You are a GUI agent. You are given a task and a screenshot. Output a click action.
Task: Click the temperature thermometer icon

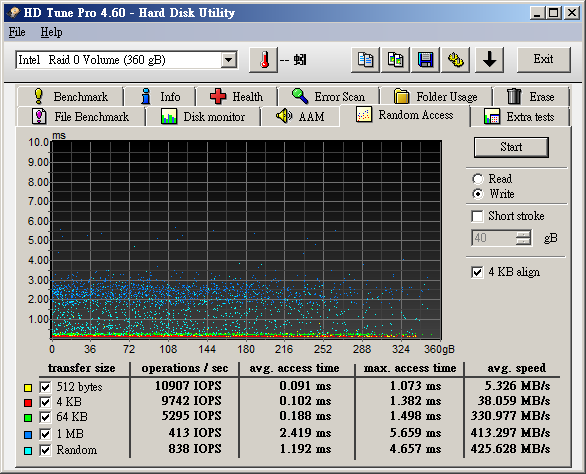tap(263, 60)
